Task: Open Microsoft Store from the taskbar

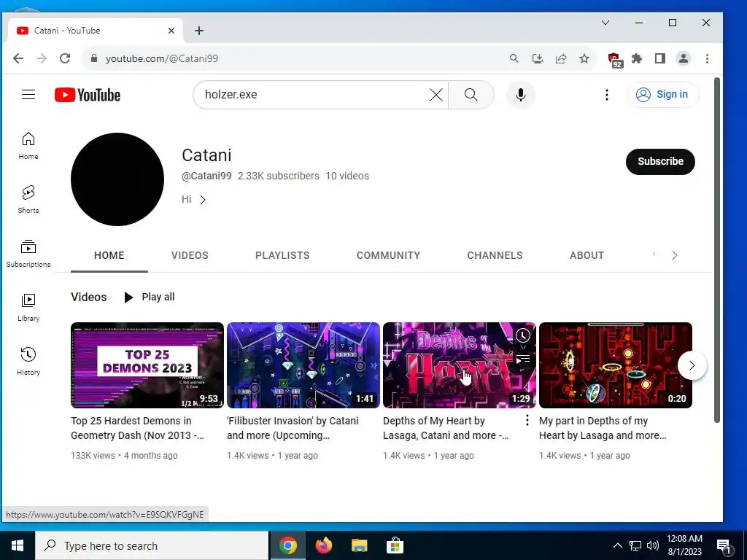Action: 395,545
